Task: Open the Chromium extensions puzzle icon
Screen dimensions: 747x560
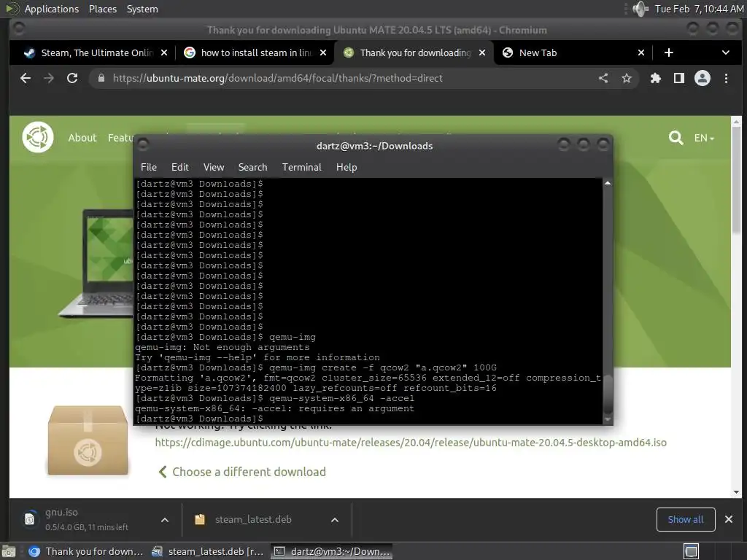Action: point(656,78)
